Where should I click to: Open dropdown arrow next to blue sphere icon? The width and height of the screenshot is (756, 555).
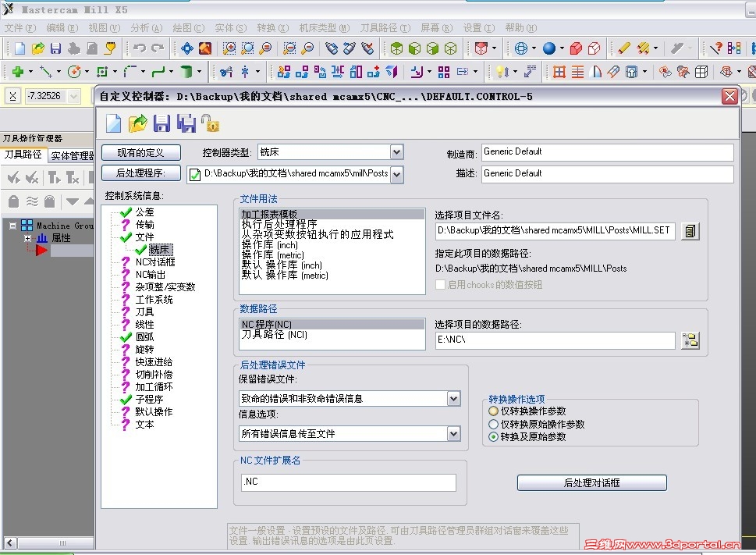pos(562,48)
